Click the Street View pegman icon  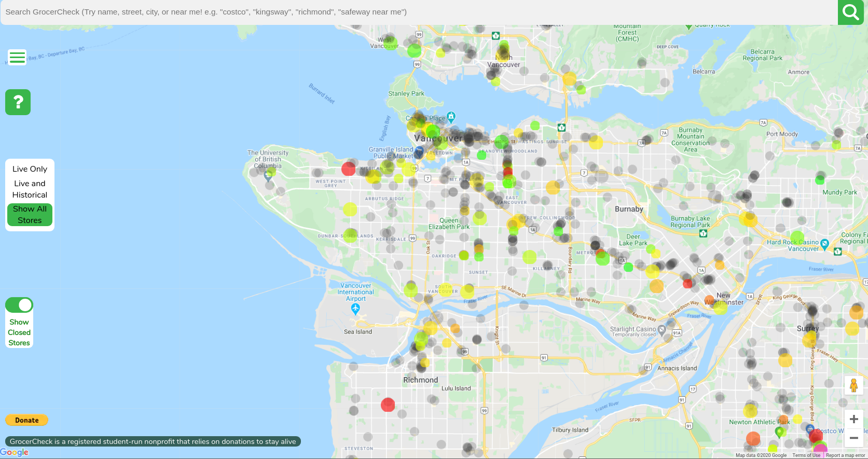pos(853,385)
